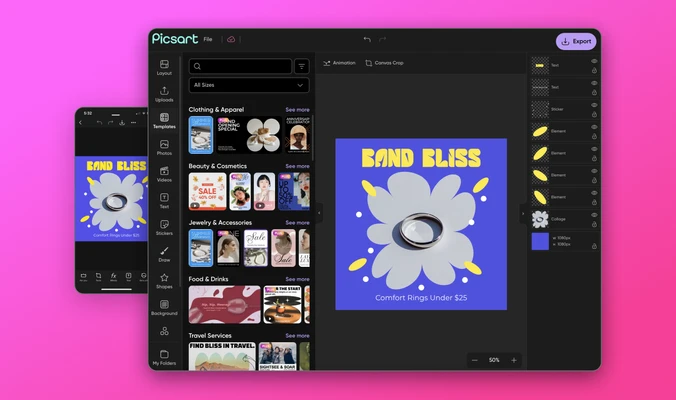Toggle visibility of the Collage layer
Image resolution: width=676 pixels, height=400 pixels.
594,214
